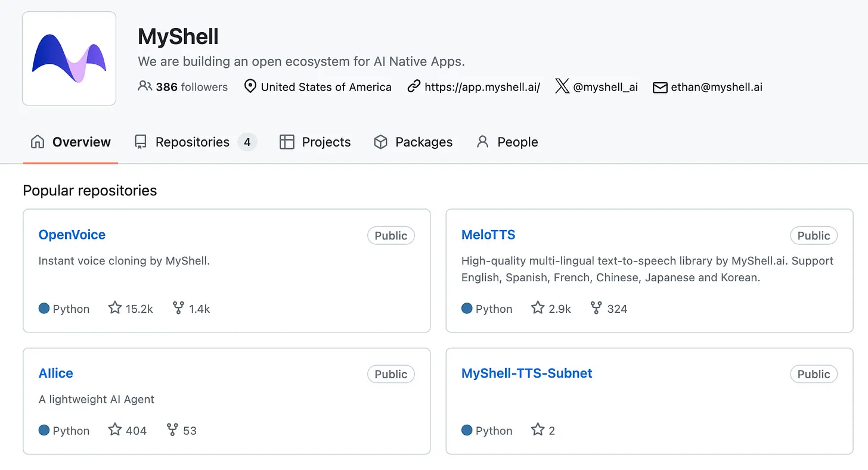
Task: Click the fork icon on OpenVoice repository
Action: click(178, 308)
